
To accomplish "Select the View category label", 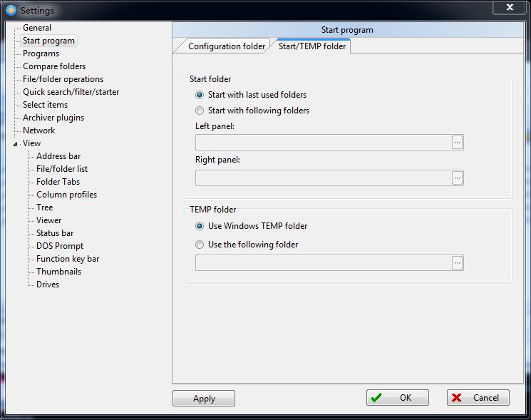I will click(32, 143).
